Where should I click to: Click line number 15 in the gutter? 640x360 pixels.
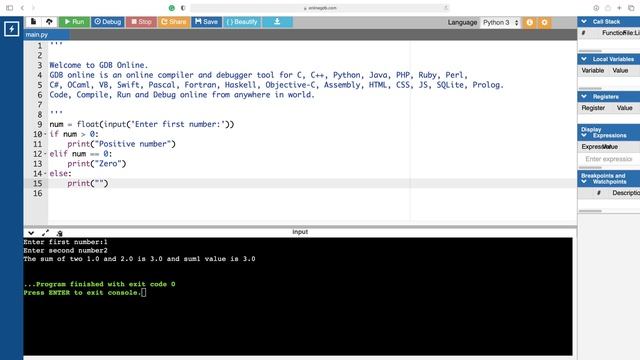click(x=38, y=183)
